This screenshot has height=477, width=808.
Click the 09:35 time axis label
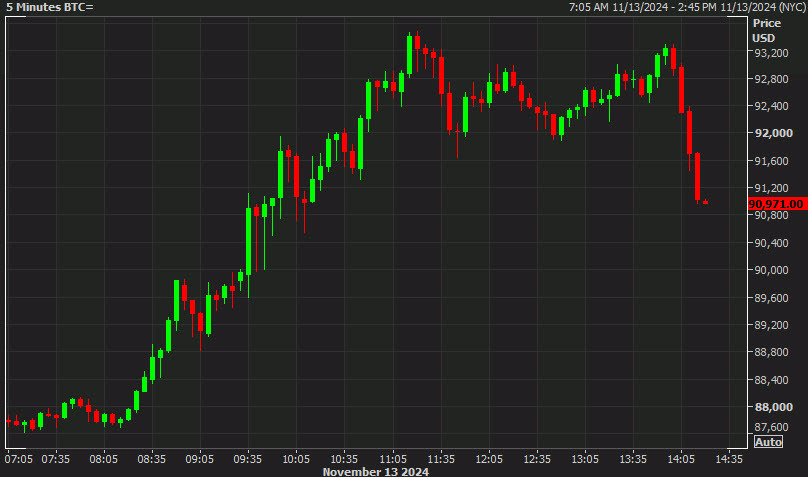click(x=247, y=459)
